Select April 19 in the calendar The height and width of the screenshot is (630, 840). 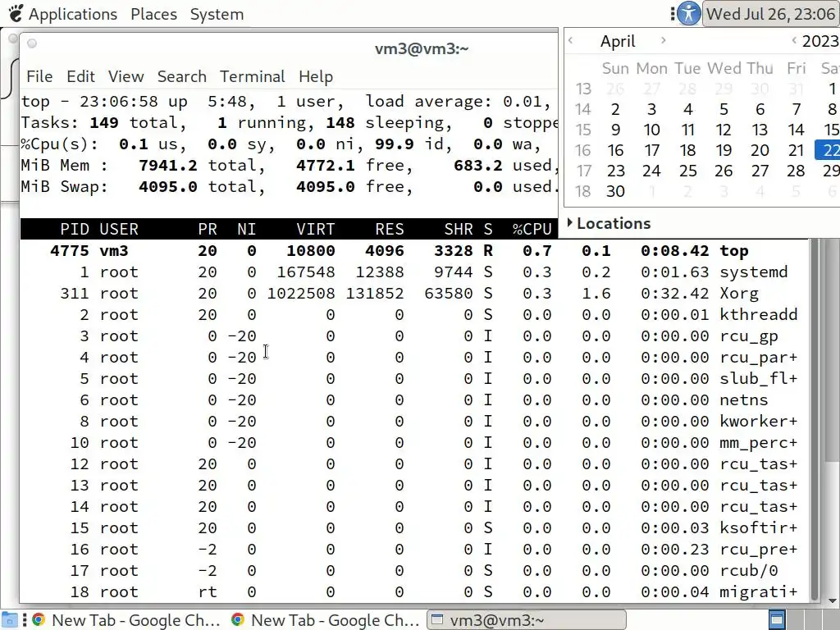coord(724,150)
